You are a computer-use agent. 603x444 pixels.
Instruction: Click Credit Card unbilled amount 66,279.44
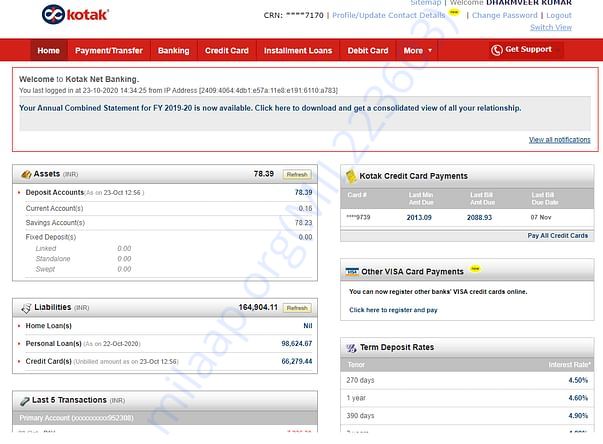[297, 361]
